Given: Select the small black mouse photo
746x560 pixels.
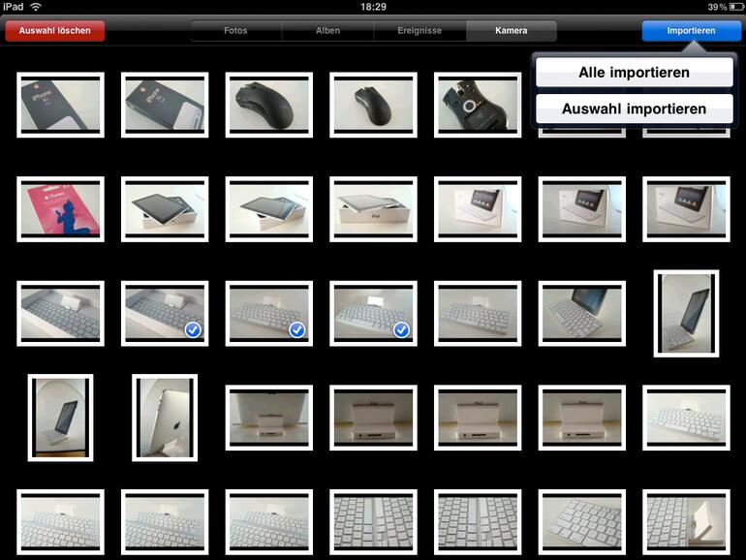Looking at the screenshot, I should [373, 105].
